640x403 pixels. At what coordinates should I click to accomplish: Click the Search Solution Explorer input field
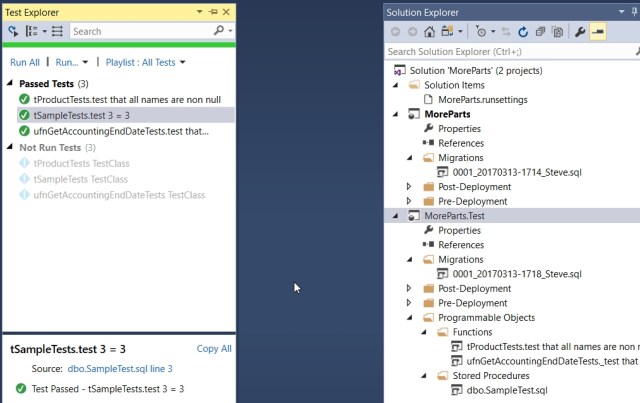point(510,51)
